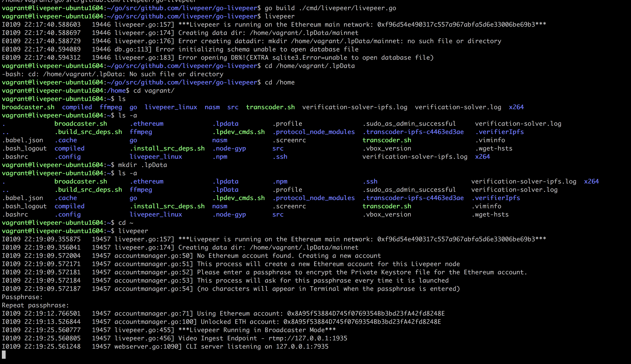Click "livepeer.go:456]" source reference
Image resolution: width=631 pixels, height=364 pixels.
144,338
